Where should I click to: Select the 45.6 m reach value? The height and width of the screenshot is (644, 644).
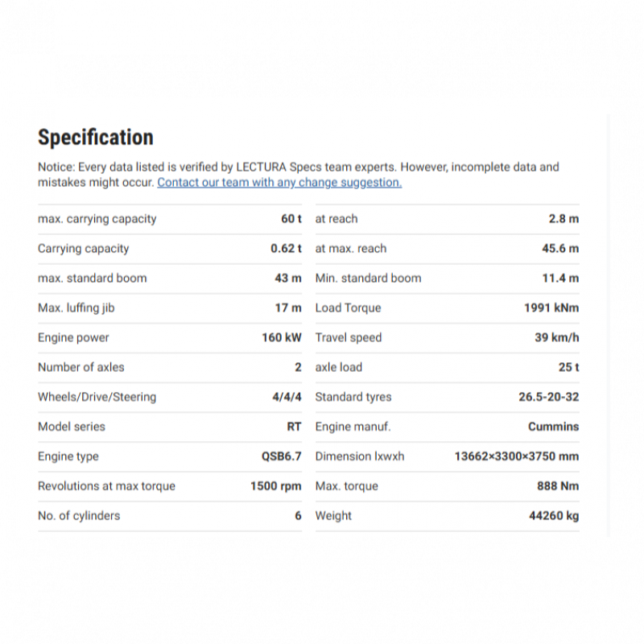(x=559, y=249)
